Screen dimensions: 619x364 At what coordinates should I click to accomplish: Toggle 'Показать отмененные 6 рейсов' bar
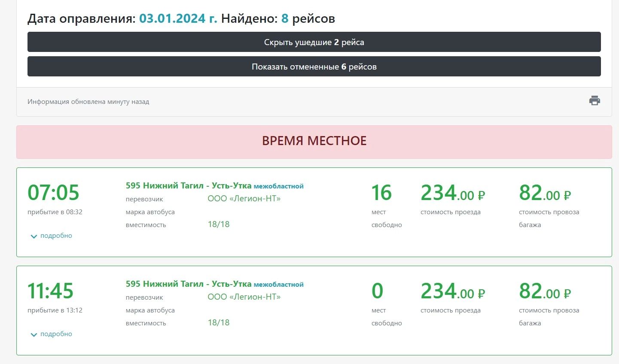coord(314,67)
